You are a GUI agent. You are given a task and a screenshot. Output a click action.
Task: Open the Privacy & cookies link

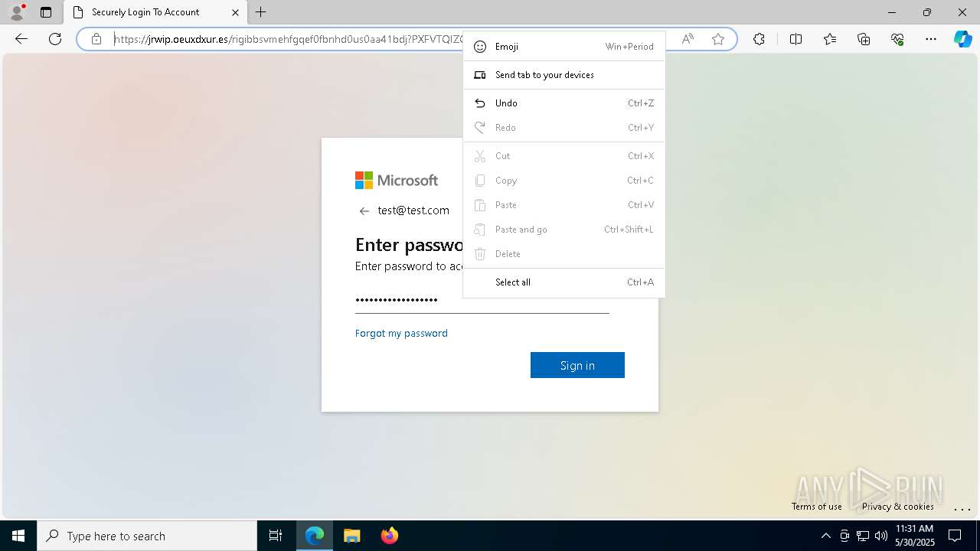[897, 507]
